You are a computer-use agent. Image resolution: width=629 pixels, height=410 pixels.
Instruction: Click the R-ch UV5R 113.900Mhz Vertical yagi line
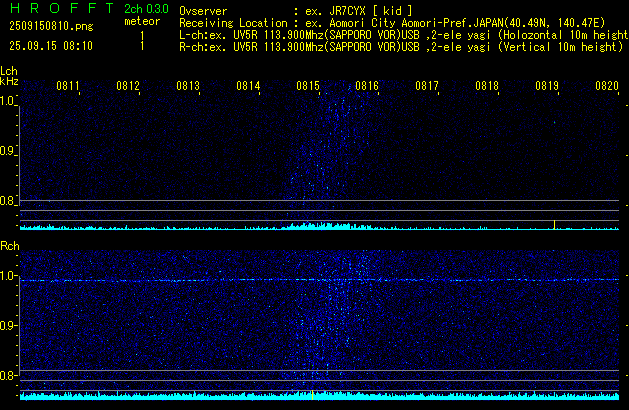point(401,47)
